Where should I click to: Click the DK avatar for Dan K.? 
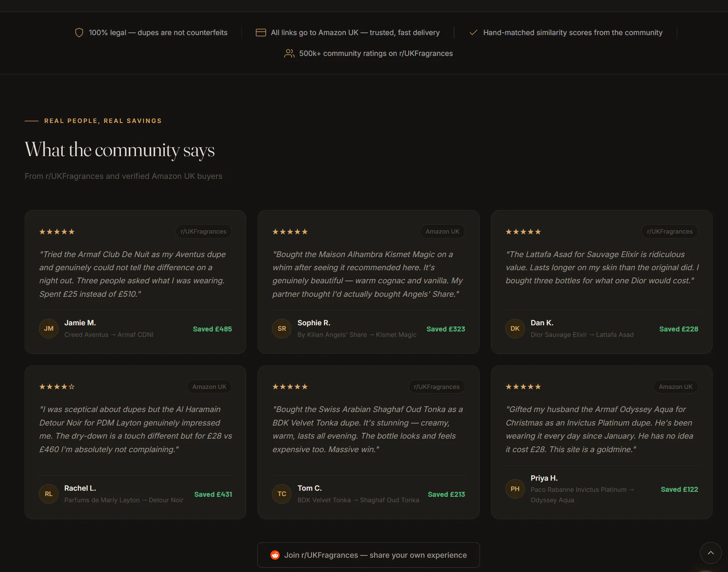coord(515,329)
